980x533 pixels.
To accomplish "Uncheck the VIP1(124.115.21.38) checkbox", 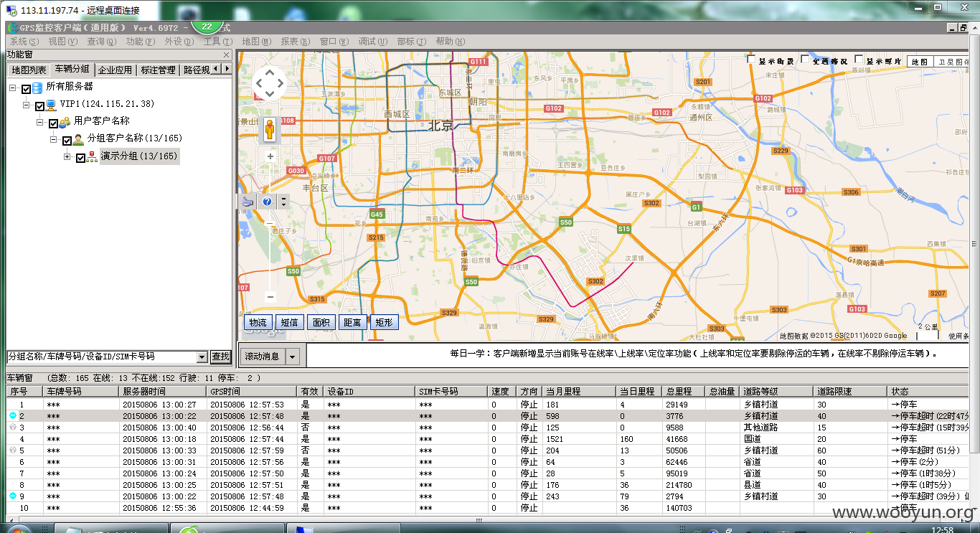I will [39, 106].
